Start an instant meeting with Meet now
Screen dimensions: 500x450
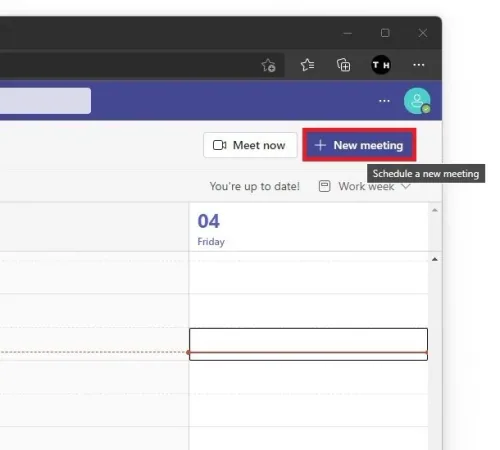(x=250, y=145)
